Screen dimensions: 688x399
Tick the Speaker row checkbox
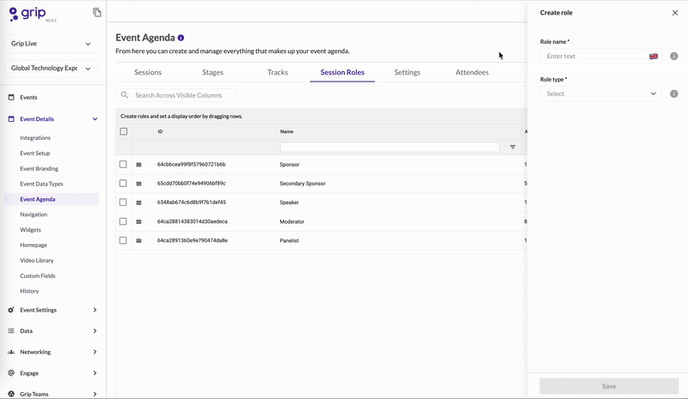(x=123, y=202)
